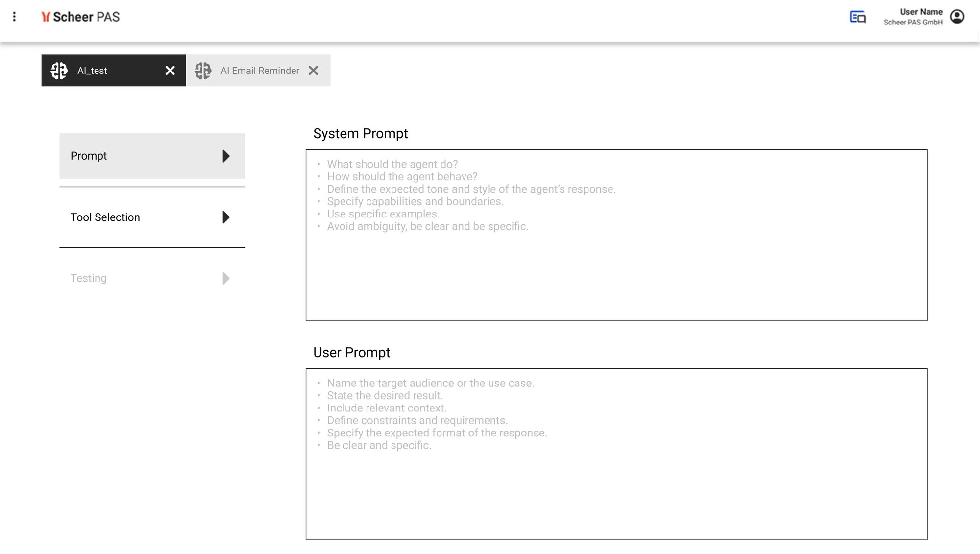Screen dimensions: 980x554
Task: Open the user profile avatar icon
Action: 957,17
